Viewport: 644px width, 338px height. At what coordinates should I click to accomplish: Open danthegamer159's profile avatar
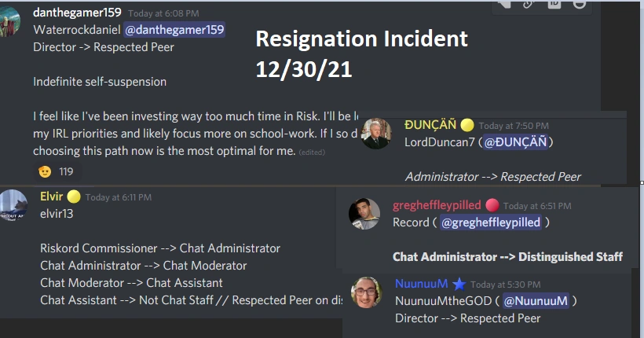(x=10, y=18)
